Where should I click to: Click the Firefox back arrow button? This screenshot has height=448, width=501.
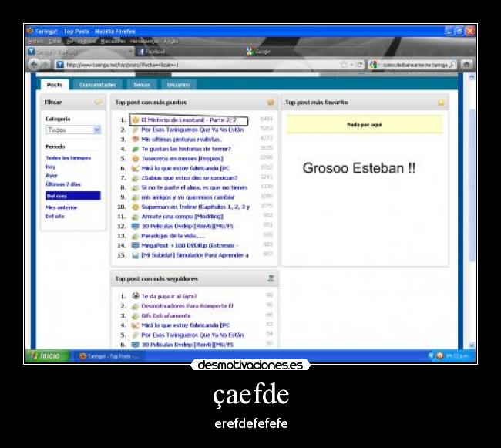coord(34,64)
